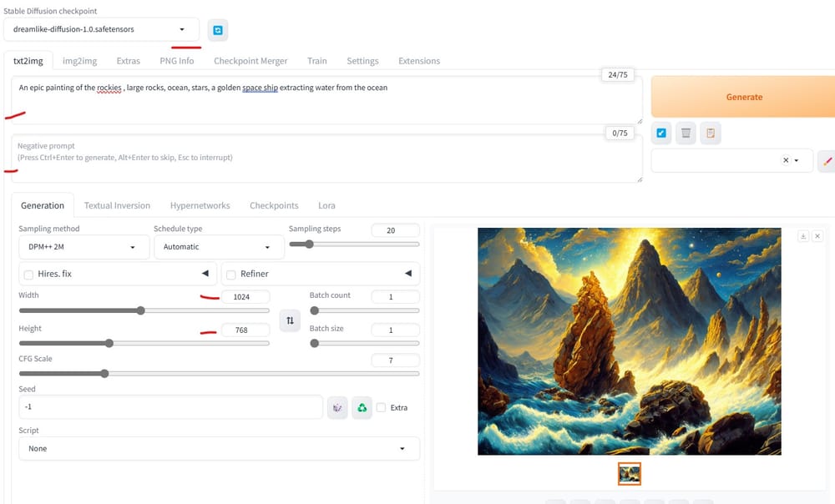Viewport: 835px width, 504px height.
Task: Enable the Refiner checkbox
Action: 230,275
